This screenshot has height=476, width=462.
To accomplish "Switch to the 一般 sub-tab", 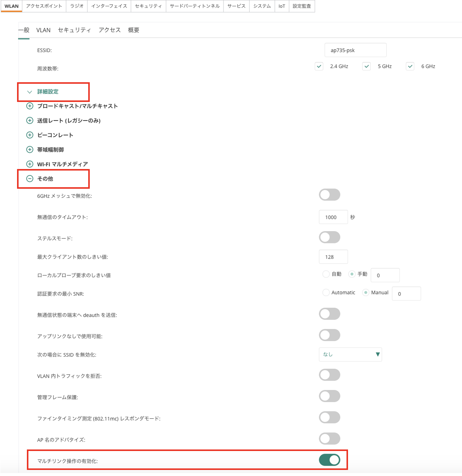I will [x=24, y=30].
